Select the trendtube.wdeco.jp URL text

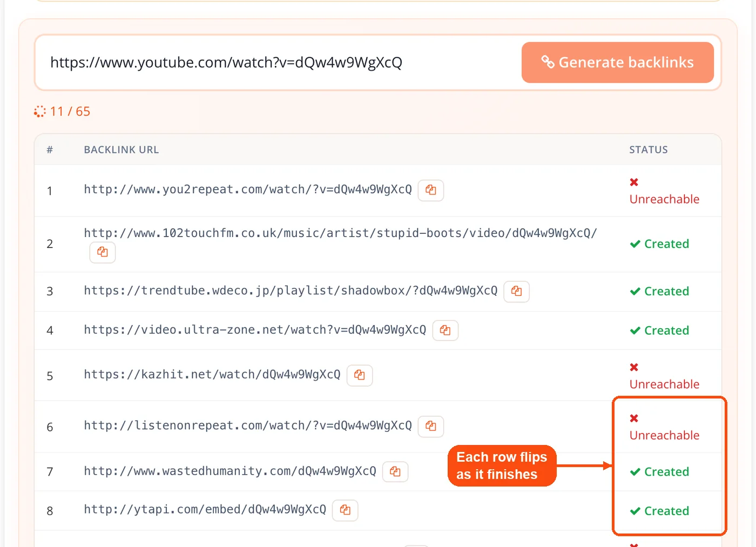[x=291, y=291]
